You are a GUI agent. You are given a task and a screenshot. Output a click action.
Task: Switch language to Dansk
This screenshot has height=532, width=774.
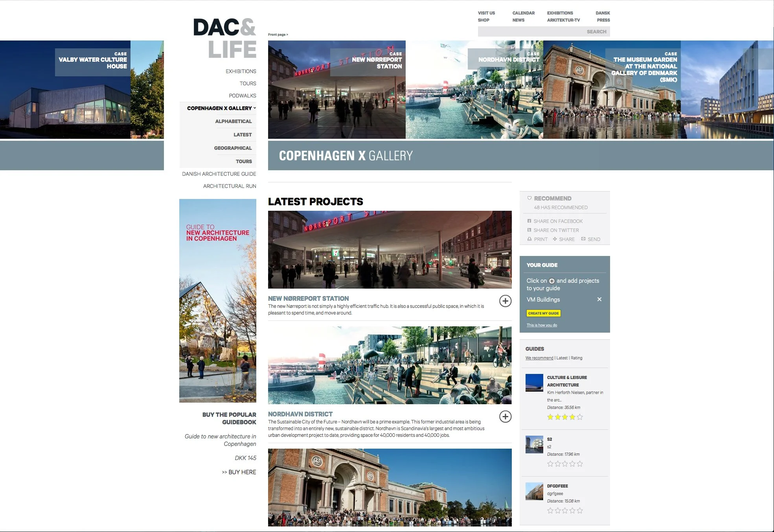[x=602, y=13]
